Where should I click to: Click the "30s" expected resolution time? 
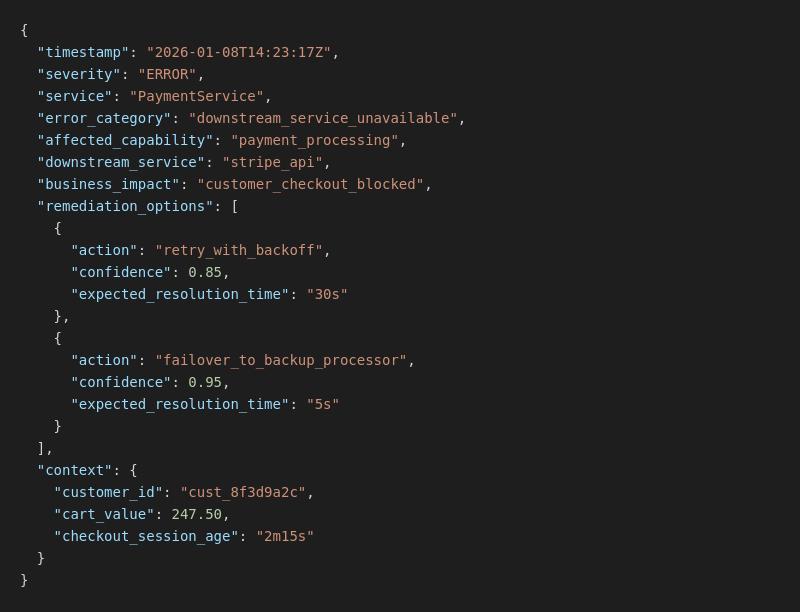[327, 294]
